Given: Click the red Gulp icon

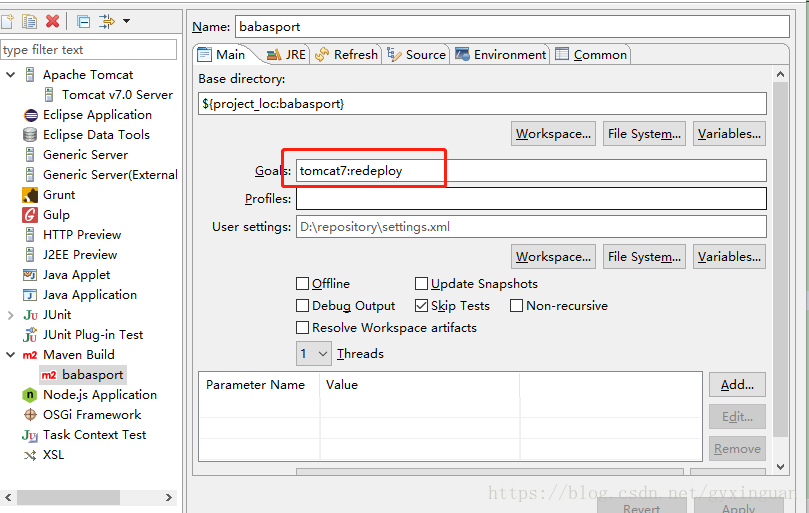Looking at the screenshot, I should coord(30,215).
